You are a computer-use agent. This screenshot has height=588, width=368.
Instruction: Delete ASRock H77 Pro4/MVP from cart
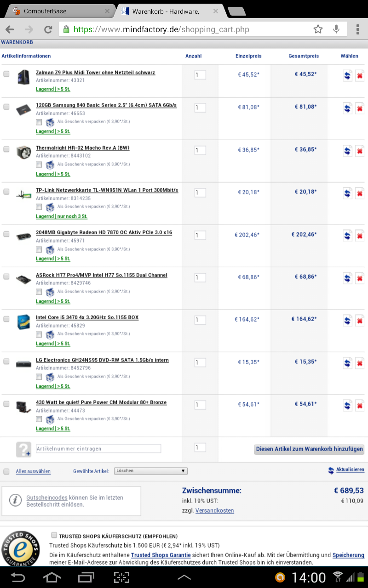[360, 278]
